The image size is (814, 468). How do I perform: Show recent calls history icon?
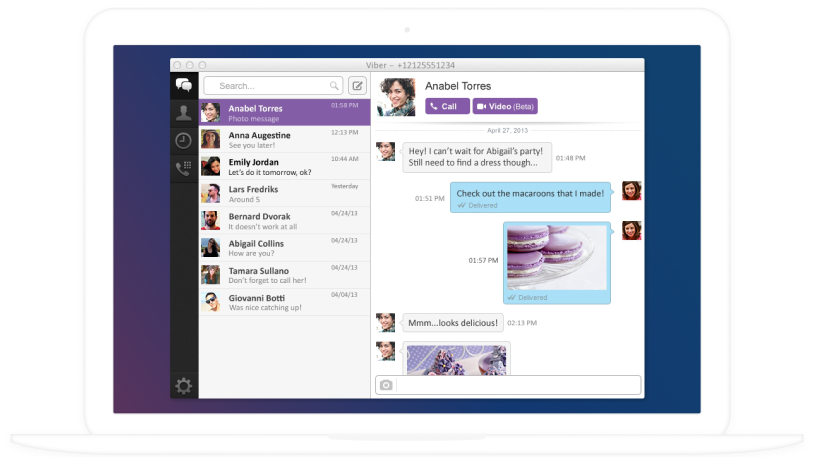pyautogui.click(x=184, y=141)
